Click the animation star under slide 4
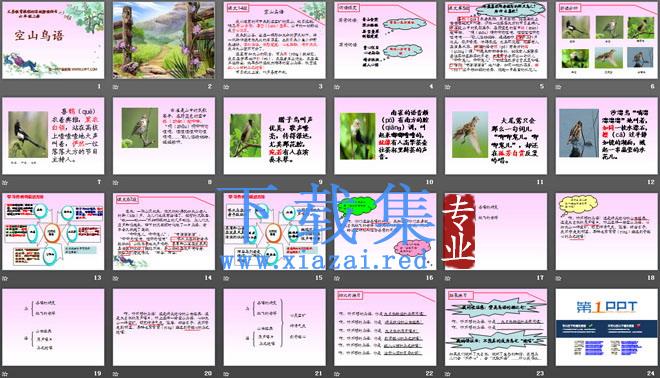 337,87
